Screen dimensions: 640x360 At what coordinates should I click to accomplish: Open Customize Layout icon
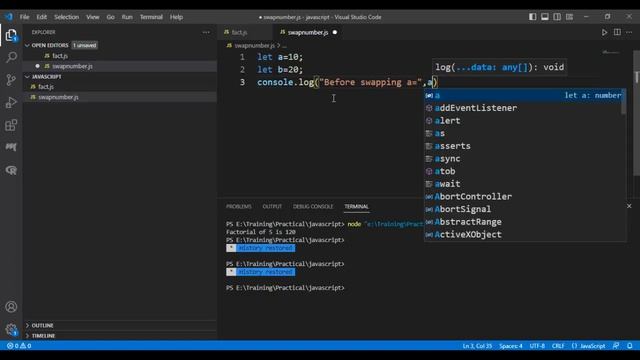569,17
